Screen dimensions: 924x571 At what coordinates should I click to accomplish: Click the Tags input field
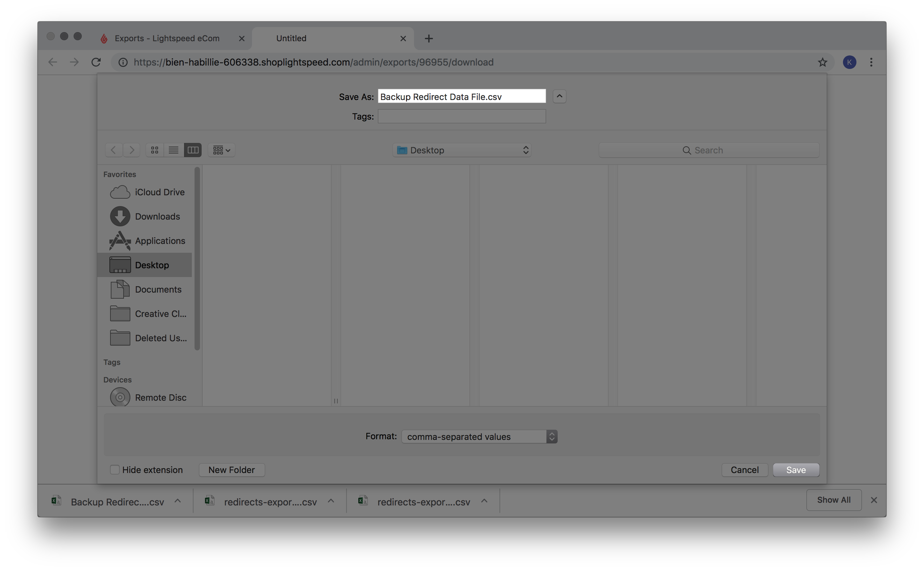tap(462, 116)
